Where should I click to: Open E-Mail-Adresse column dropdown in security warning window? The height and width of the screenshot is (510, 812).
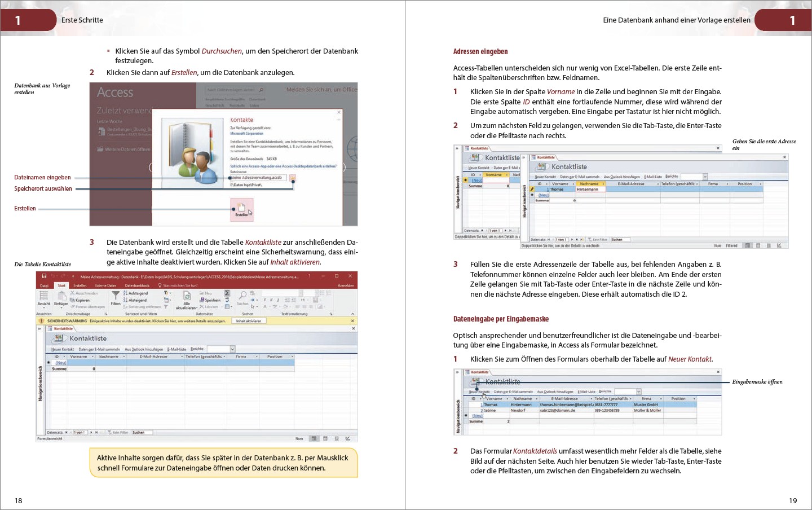(182, 357)
